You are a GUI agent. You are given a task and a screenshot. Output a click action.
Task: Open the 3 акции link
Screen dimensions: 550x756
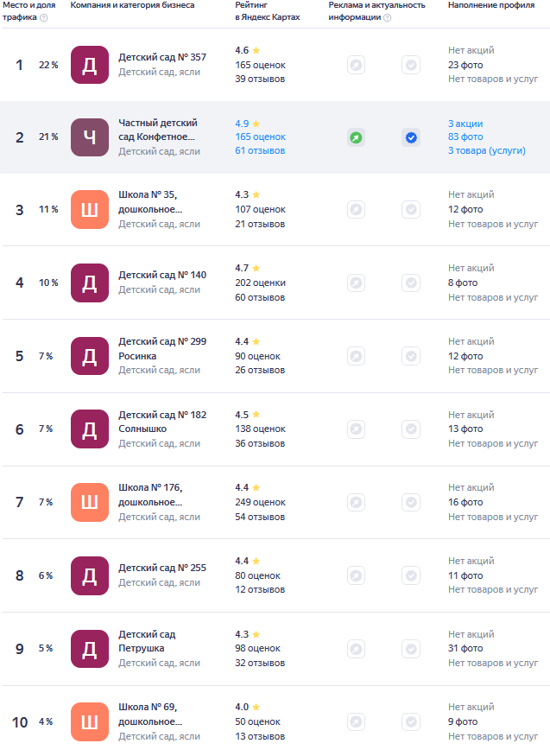pos(465,124)
